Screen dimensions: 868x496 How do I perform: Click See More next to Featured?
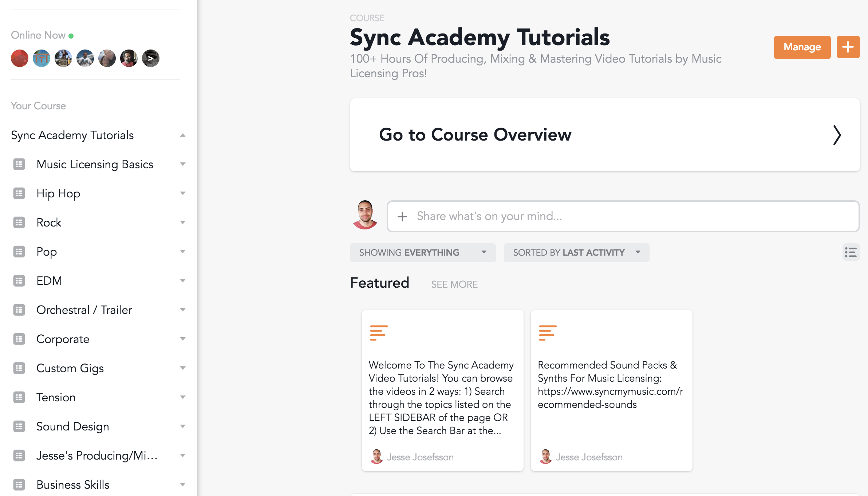pyautogui.click(x=454, y=284)
